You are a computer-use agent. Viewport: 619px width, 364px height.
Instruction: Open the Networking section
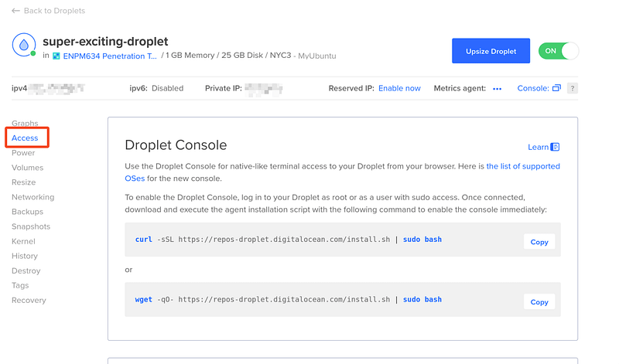[32, 197]
